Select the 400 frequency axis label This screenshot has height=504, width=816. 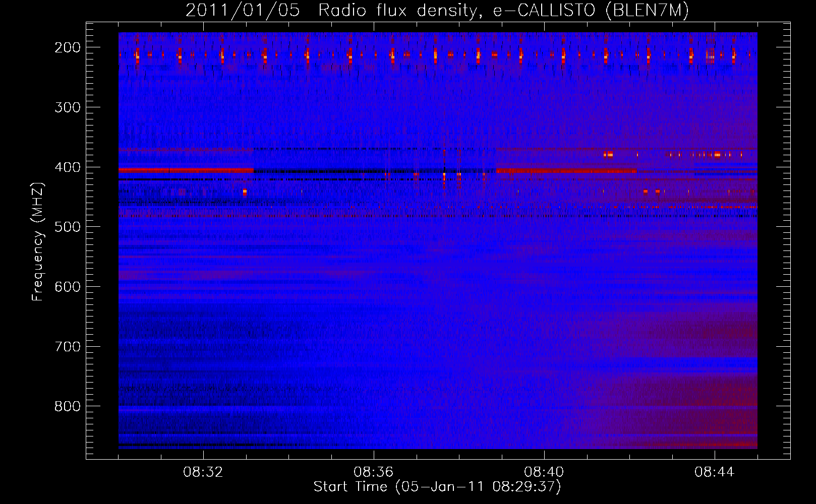pos(68,167)
